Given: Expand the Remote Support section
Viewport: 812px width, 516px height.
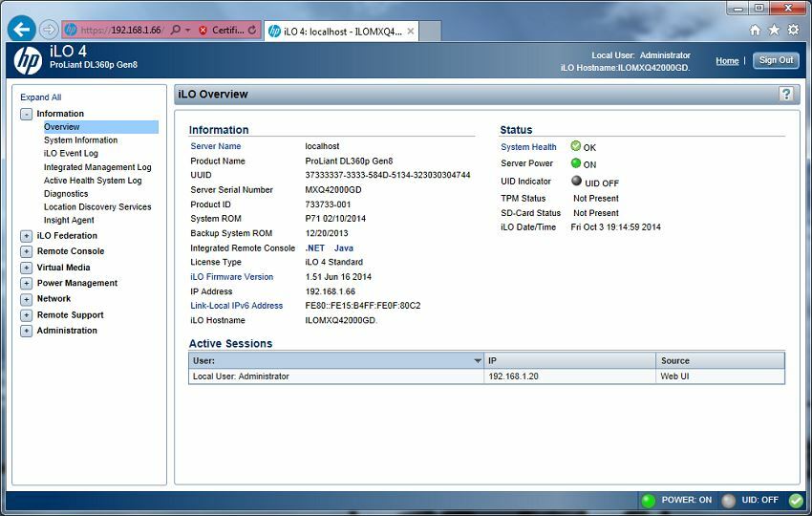Looking at the screenshot, I should 26,315.
